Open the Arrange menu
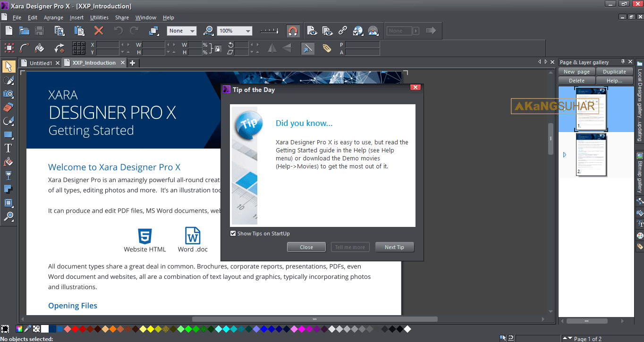Viewport: 644px width, 342px height. pyautogui.click(x=53, y=17)
